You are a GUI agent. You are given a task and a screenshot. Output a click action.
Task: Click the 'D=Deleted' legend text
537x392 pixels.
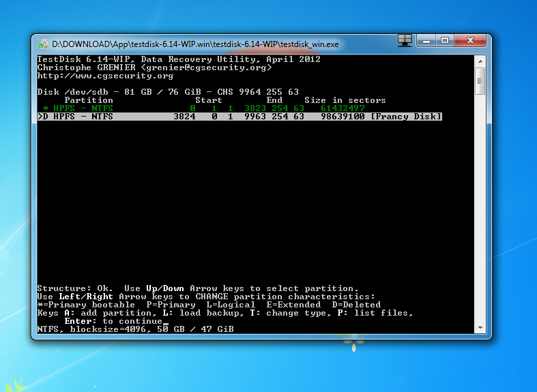(356, 305)
